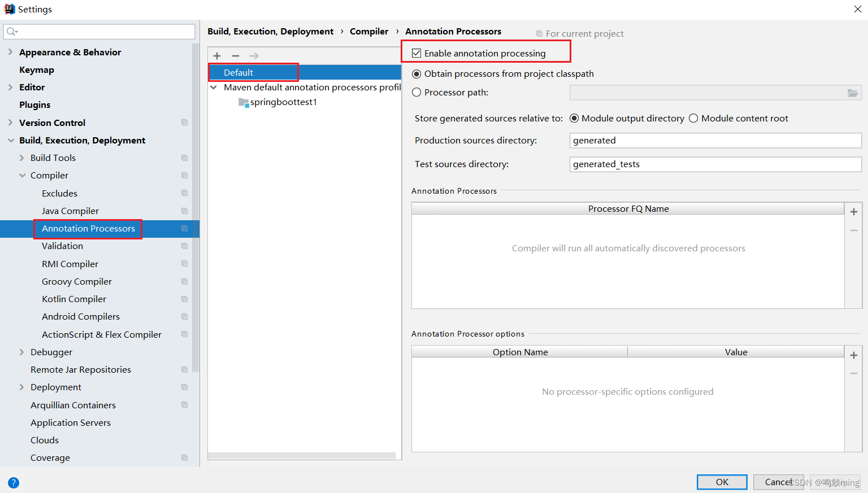Expand Build Tools node

[22, 158]
